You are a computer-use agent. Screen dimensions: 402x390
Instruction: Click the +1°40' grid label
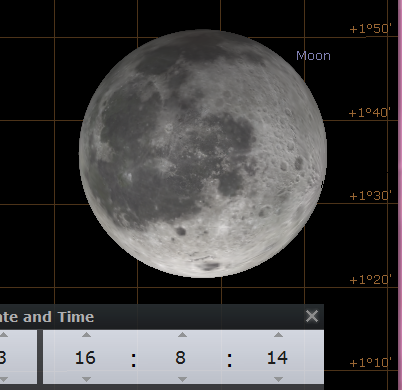pyautogui.click(x=369, y=113)
